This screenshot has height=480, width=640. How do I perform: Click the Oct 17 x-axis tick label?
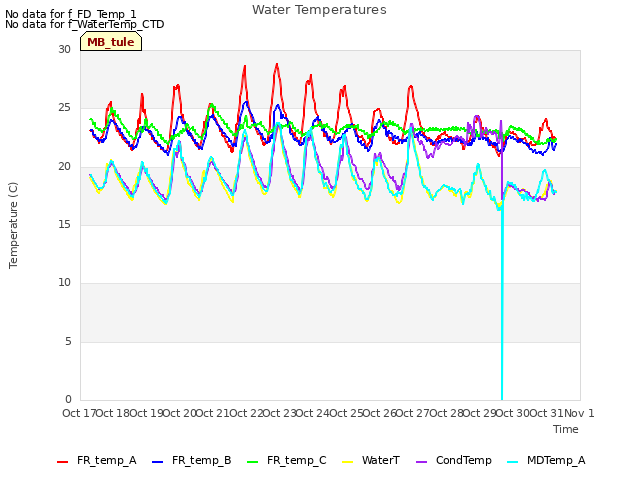point(79,413)
